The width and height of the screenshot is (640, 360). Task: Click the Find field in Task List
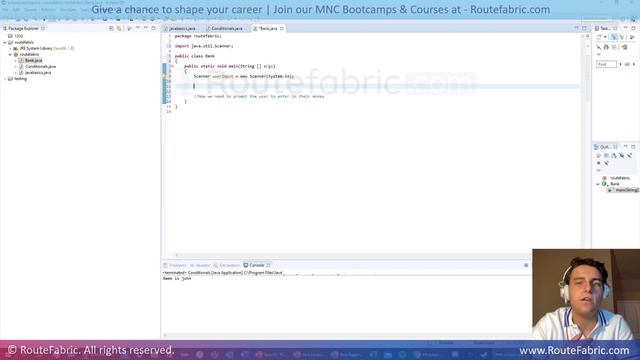tap(606, 64)
